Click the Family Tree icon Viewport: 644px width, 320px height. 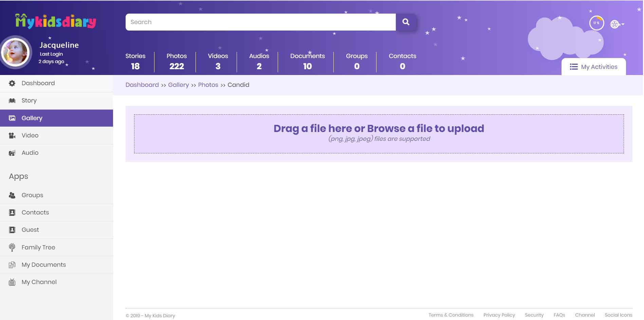point(12,247)
